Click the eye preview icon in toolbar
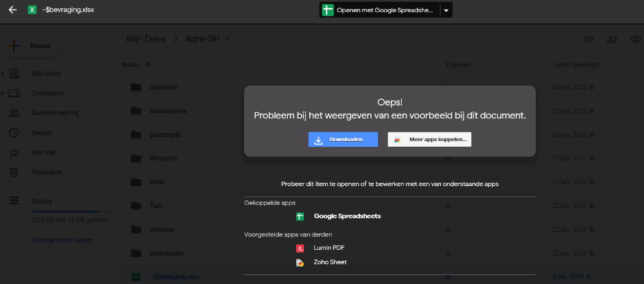 click(x=636, y=39)
